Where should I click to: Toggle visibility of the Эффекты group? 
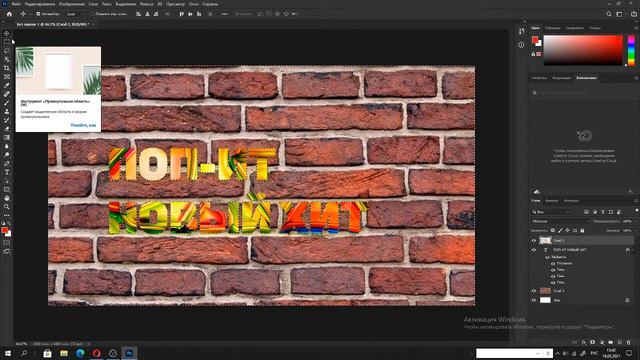coord(547,257)
